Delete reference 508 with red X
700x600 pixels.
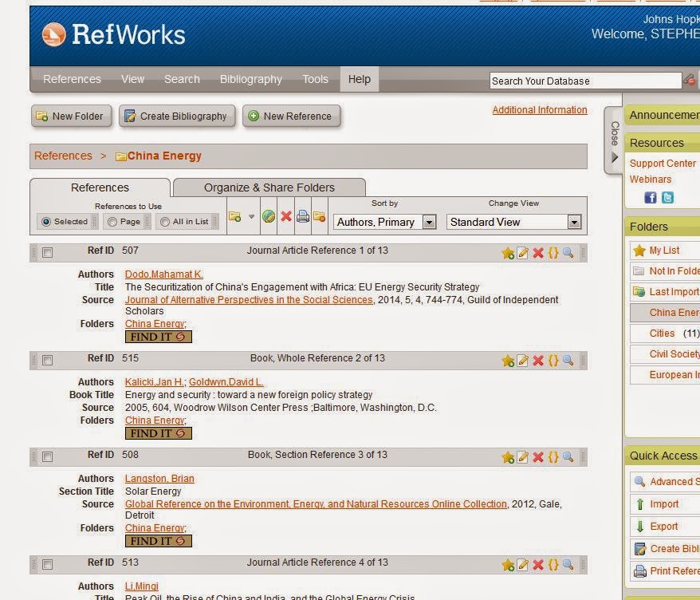[x=538, y=457]
